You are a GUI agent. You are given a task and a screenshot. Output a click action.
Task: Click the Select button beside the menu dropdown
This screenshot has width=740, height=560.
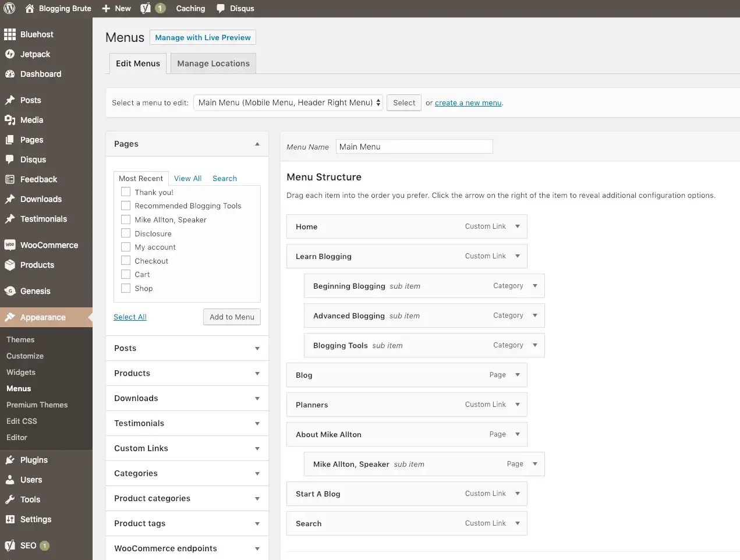coord(404,102)
